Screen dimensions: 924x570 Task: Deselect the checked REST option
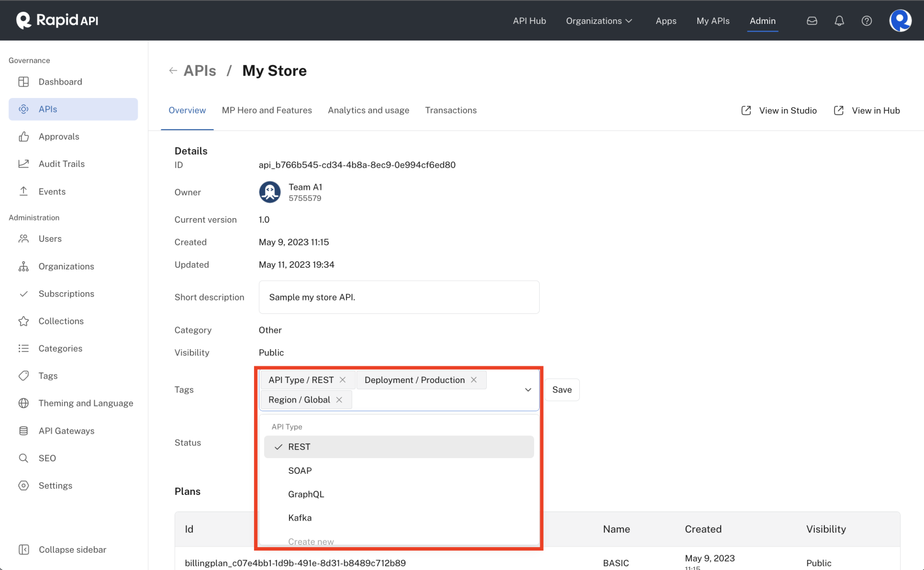point(399,447)
